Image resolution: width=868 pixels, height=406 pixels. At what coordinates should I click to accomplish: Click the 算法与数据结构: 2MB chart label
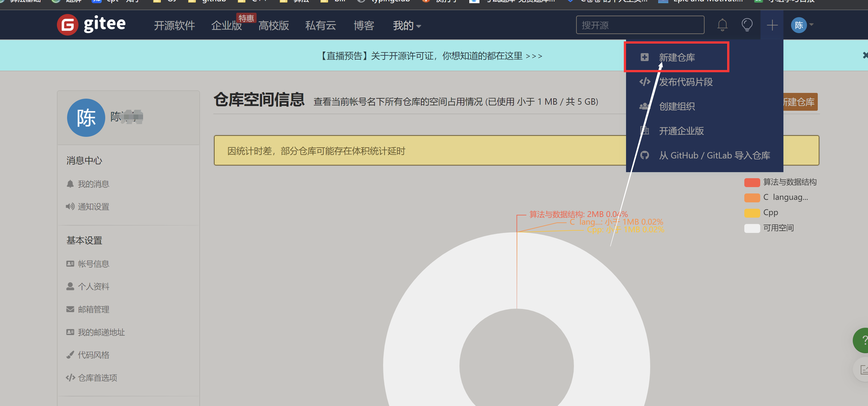click(578, 214)
